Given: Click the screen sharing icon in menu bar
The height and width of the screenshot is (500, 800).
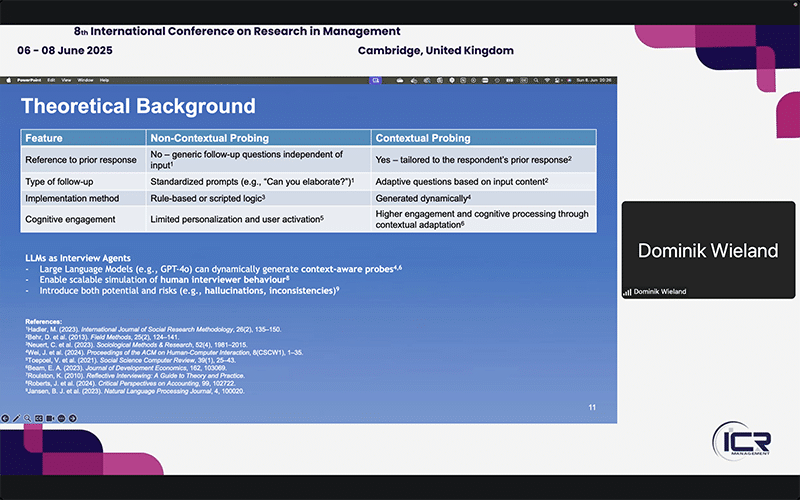Looking at the screenshot, I should point(376,79).
